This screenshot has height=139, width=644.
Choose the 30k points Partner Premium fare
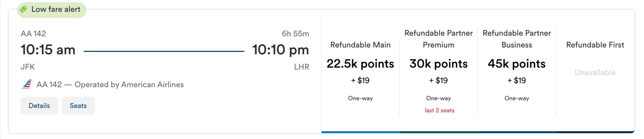tap(438, 64)
